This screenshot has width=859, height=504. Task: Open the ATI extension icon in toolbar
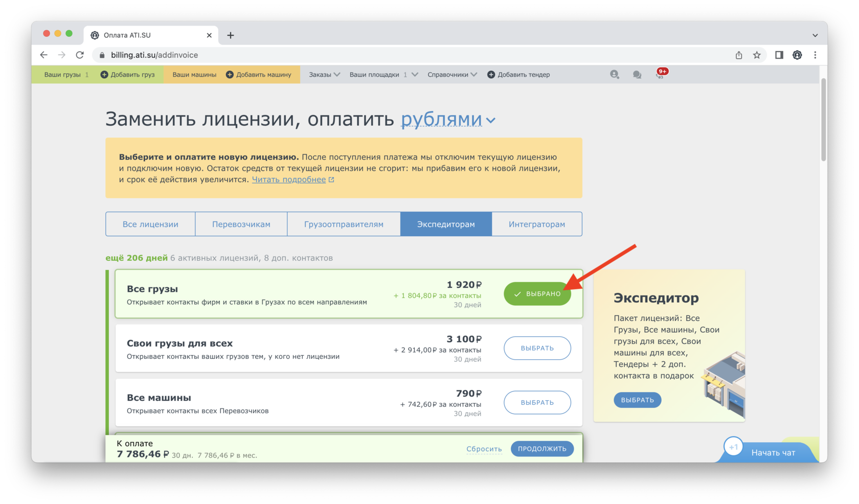click(797, 55)
